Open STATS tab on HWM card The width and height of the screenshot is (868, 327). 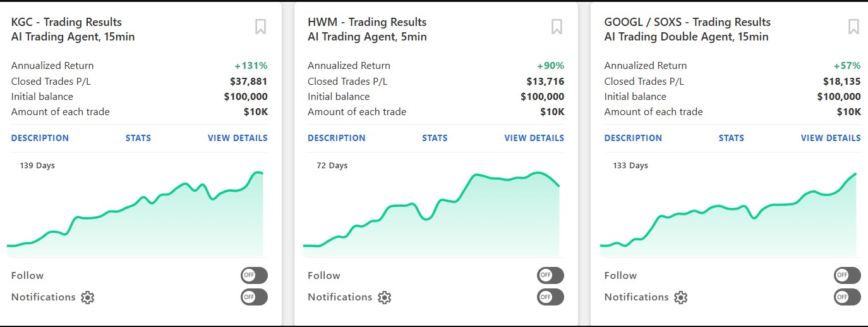435,138
